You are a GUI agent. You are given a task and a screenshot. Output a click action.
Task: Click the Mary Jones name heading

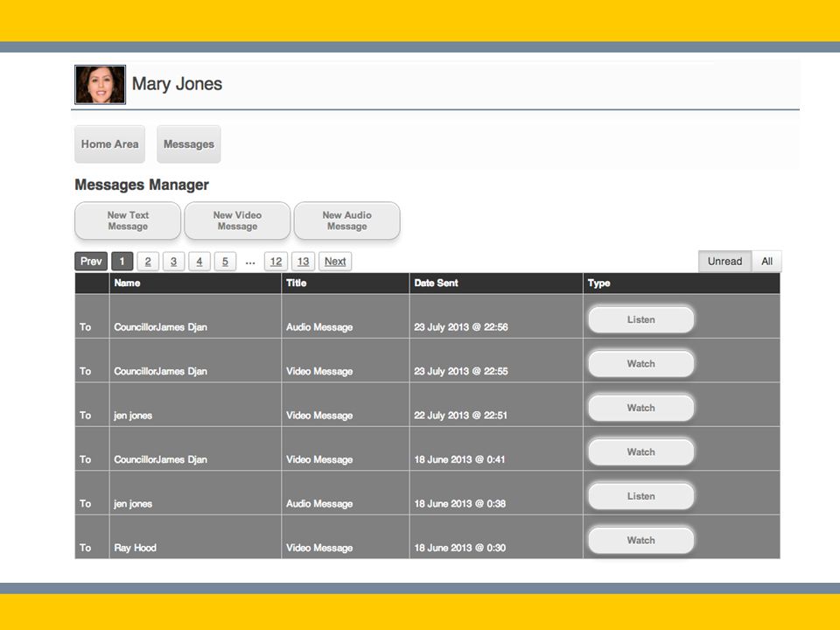coord(177,84)
